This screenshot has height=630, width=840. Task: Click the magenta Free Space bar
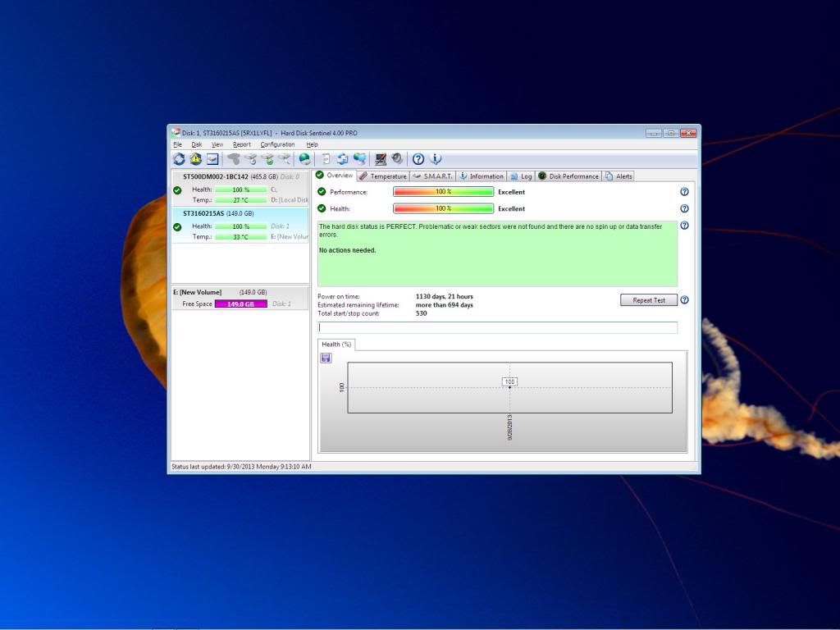click(240, 304)
